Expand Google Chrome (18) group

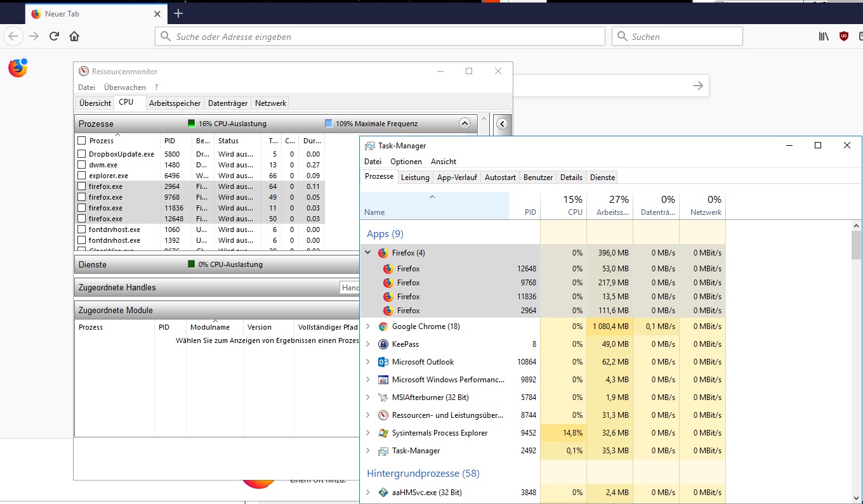(x=368, y=326)
